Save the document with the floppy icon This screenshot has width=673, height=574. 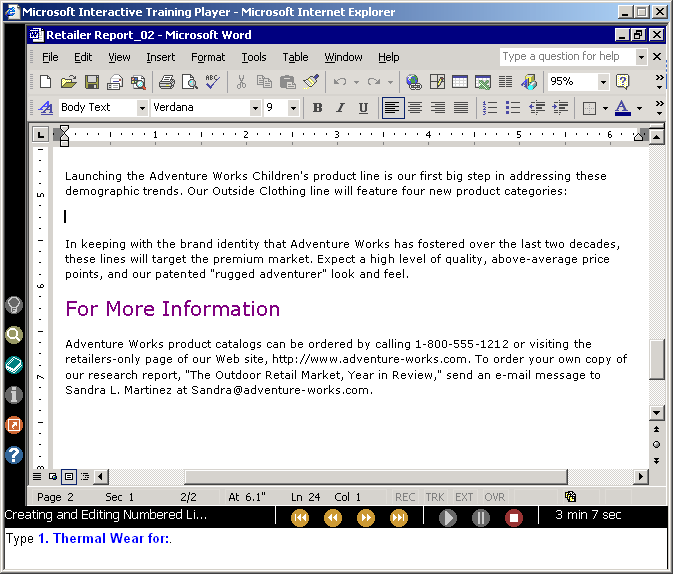[x=92, y=82]
